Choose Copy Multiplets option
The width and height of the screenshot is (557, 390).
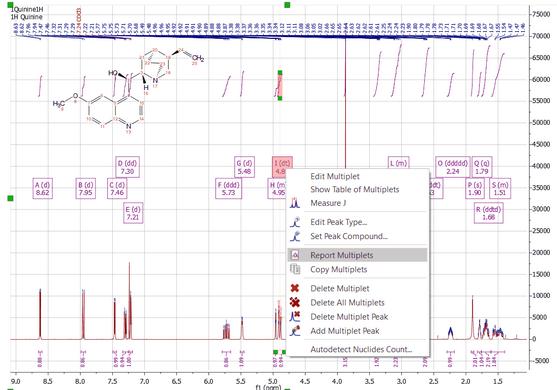339,269
